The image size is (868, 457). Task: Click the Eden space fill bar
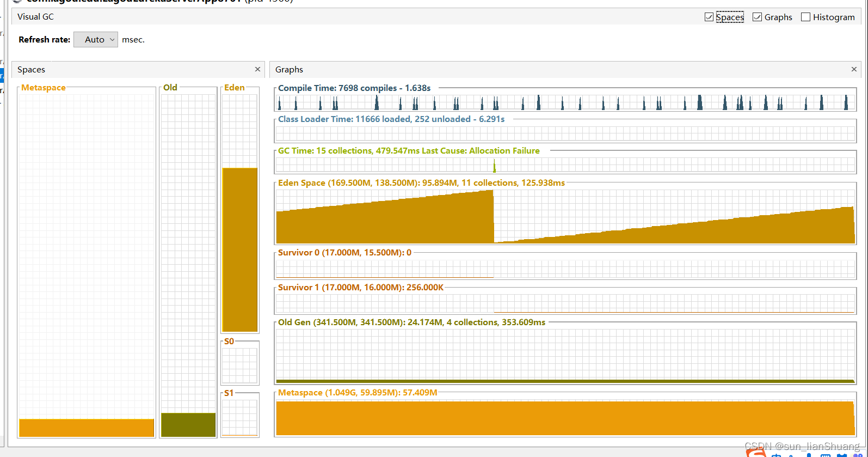coord(240,249)
